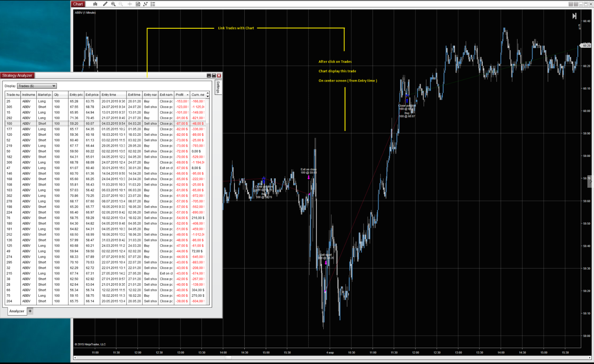Screen dimensions: 594x364
Task: Open the bar type icon in Chart toolbar
Action: (x=95, y=4)
